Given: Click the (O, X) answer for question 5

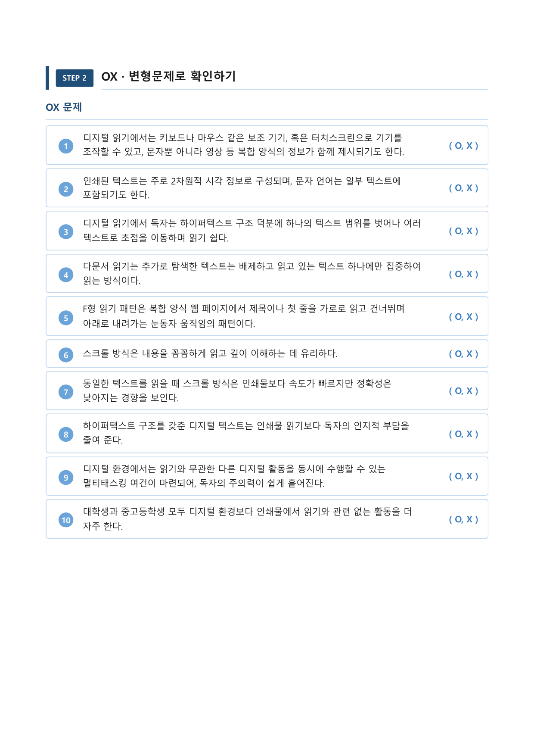Looking at the screenshot, I should pos(463,317).
